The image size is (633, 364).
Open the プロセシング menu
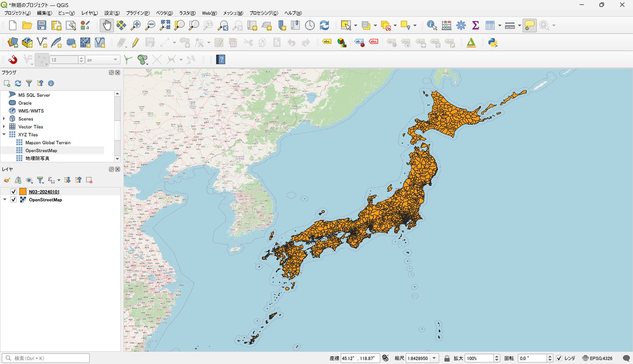263,13
